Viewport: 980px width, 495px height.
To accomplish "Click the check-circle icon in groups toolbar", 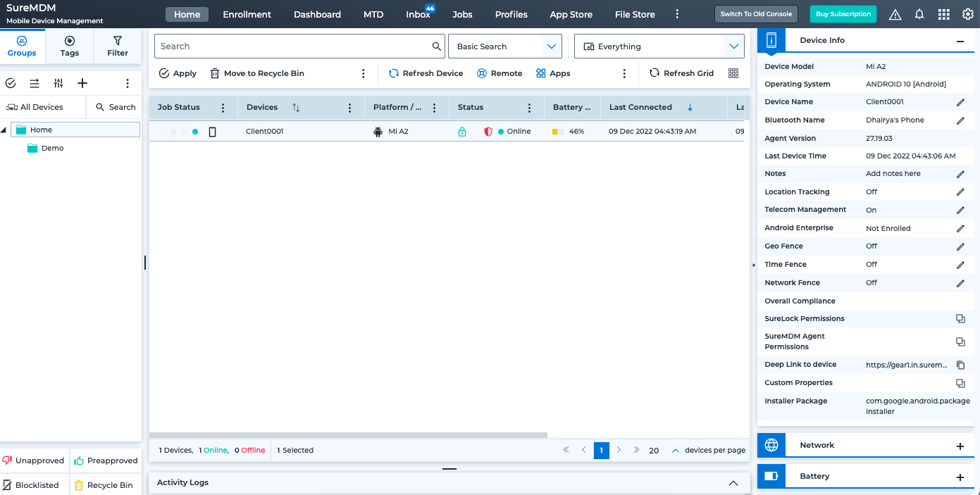I will (11, 83).
